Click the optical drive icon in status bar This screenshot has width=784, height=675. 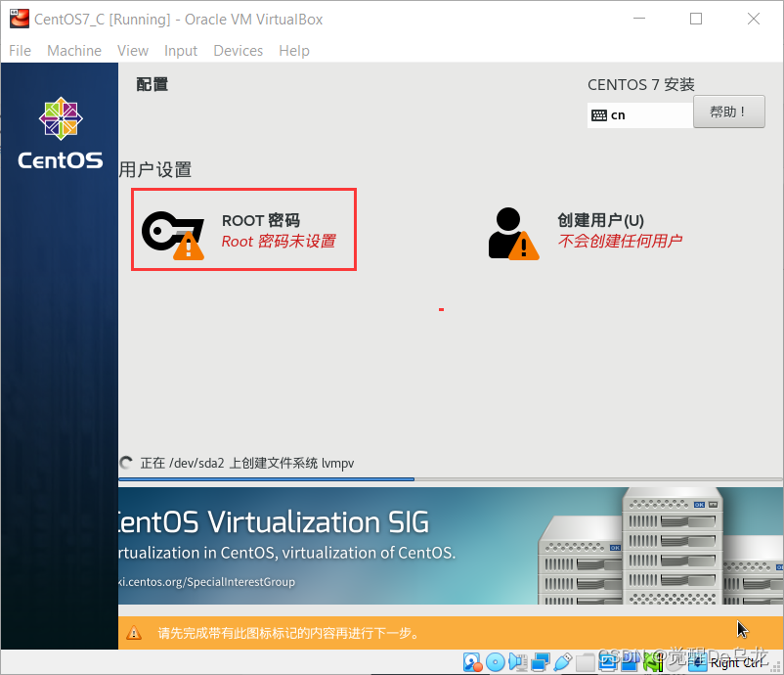[497, 662]
